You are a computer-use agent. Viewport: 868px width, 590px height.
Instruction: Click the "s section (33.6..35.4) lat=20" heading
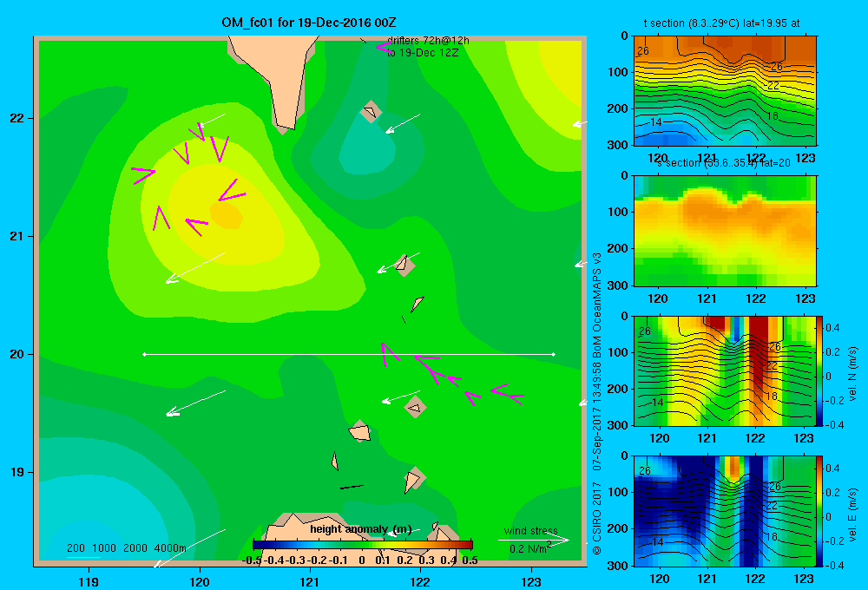(723, 163)
